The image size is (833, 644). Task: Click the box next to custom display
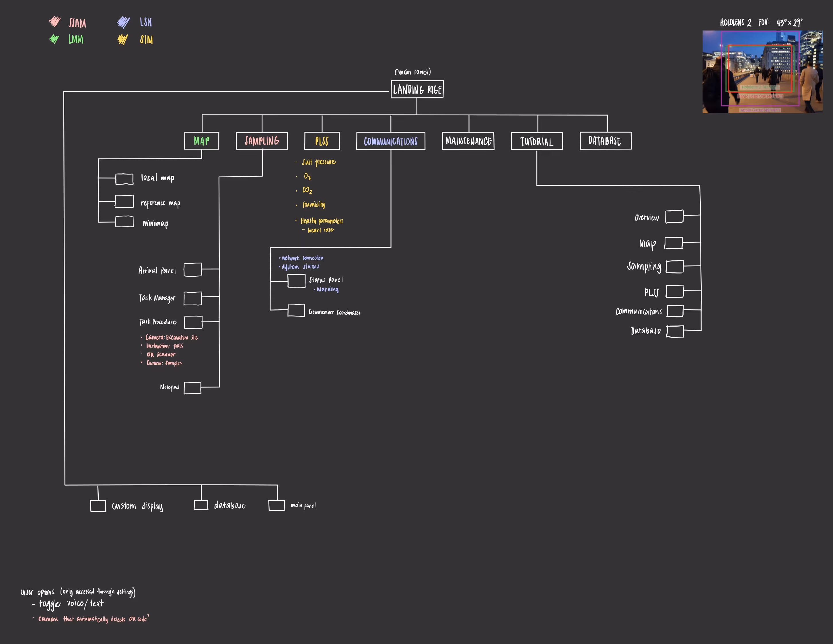click(x=98, y=506)
